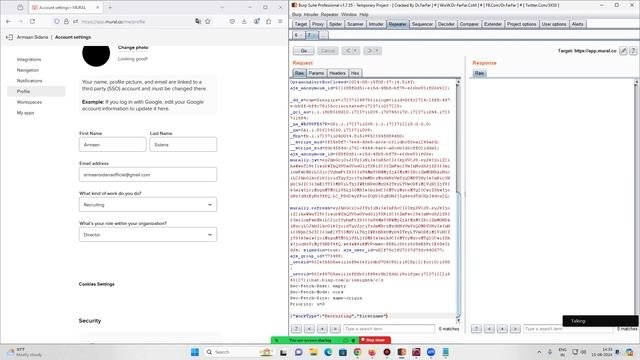Viewport: 640px width, 360px height.
Task: Switch to the Sequencer tab
Action: tap(422, 24)
